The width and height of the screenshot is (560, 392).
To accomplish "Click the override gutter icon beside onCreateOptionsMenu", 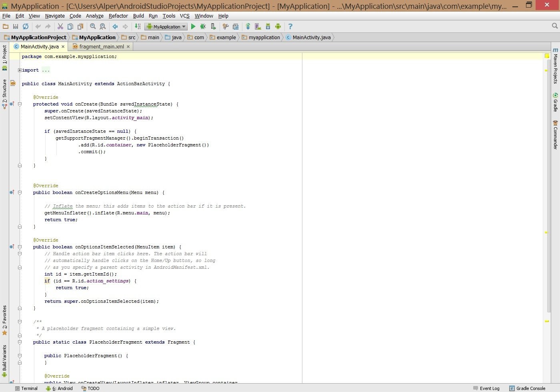I will (x=12, y=192).
